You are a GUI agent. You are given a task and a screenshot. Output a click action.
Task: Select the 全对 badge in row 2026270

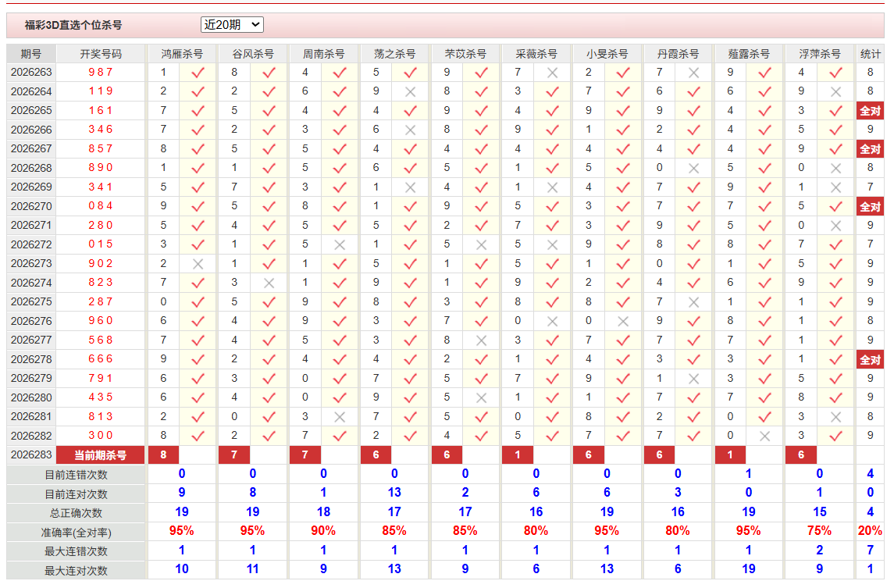tap(870, 206)
